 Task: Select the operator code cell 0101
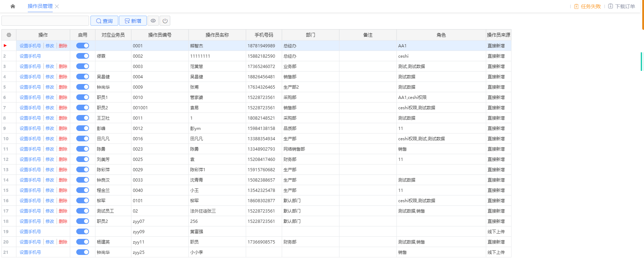160,200
